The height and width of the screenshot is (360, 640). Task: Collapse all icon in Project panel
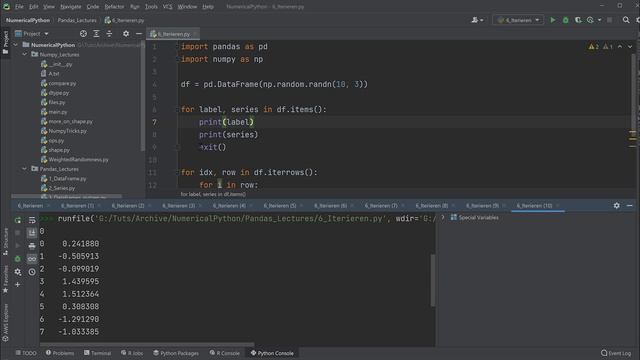(x=109, y=33)
